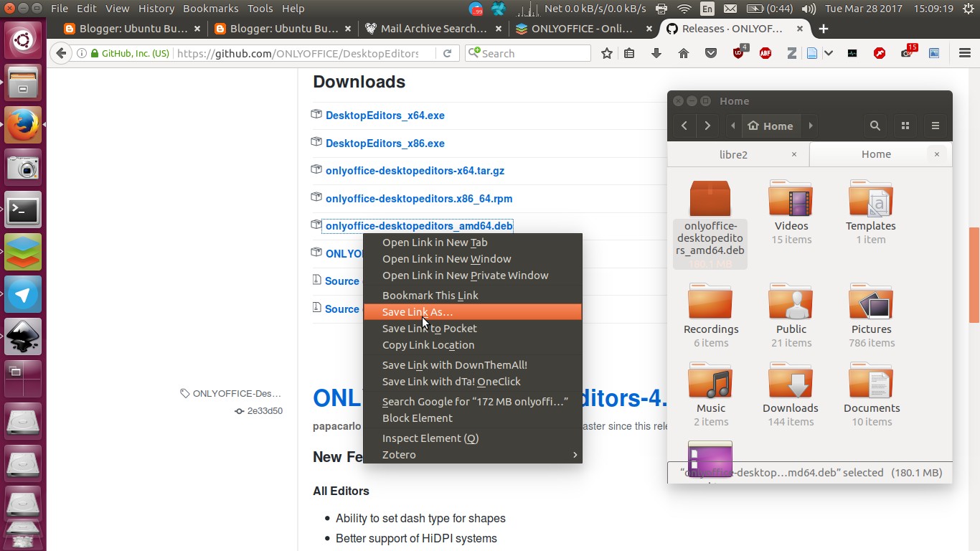The image size is (980, 551).
Task: Click the site info icon in address bar
Action: pos(82,53)
